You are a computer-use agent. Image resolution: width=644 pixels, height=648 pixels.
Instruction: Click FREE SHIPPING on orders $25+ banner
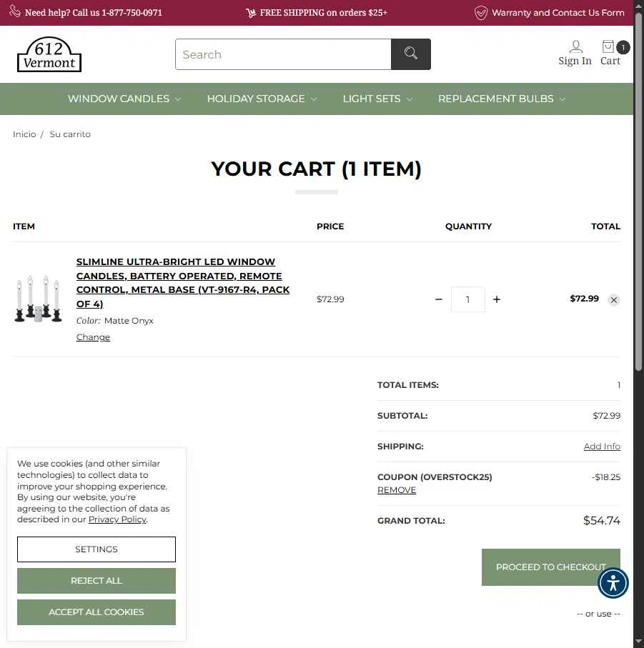324,13
